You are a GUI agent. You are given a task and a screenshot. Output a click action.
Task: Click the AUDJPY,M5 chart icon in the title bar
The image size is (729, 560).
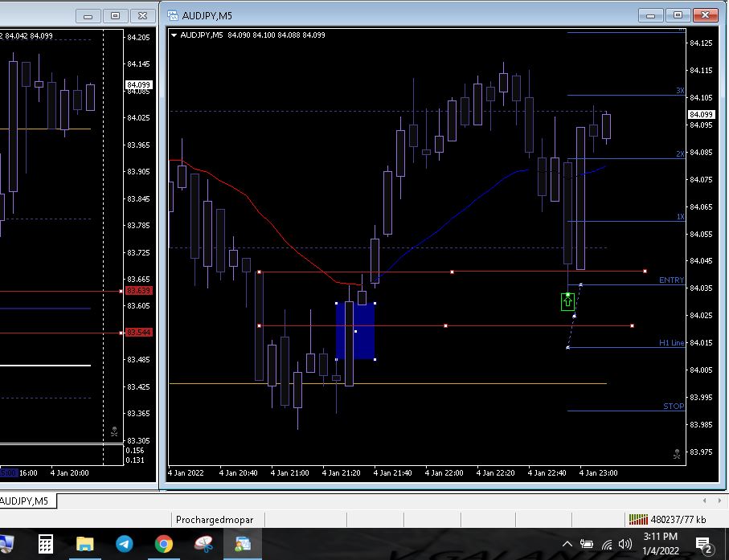(173, 15)
